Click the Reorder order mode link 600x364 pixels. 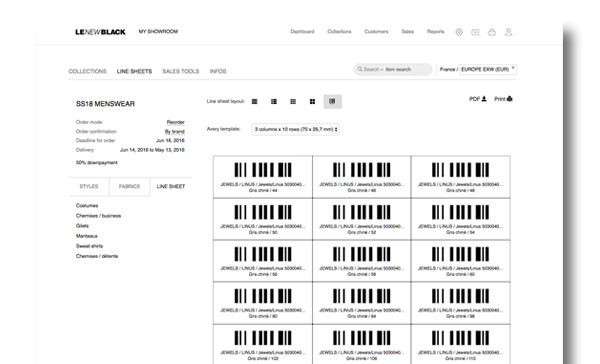coord(176,122)
